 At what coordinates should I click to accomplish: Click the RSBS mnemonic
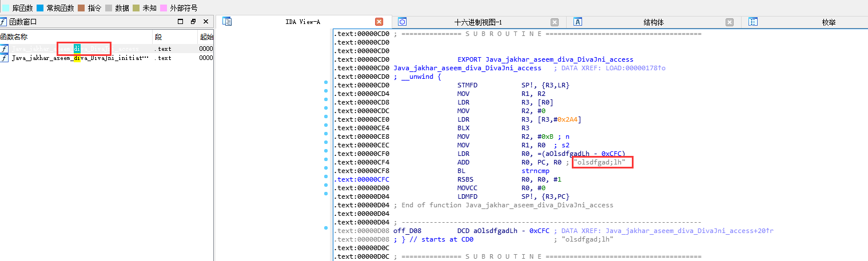pyautogui.click(x=467, y=179)
